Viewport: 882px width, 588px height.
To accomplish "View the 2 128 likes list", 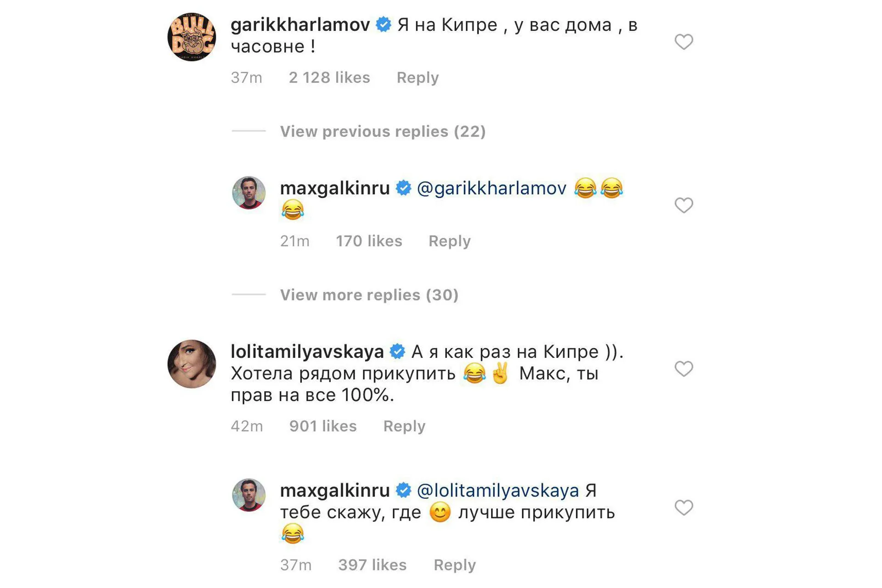I will [329, 78].
